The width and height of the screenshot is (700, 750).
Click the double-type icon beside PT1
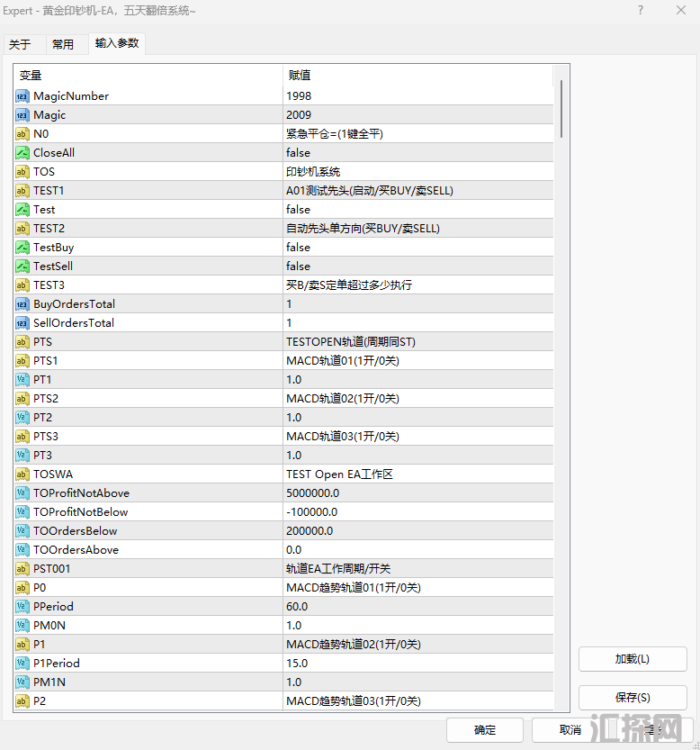tap(22, 380)
